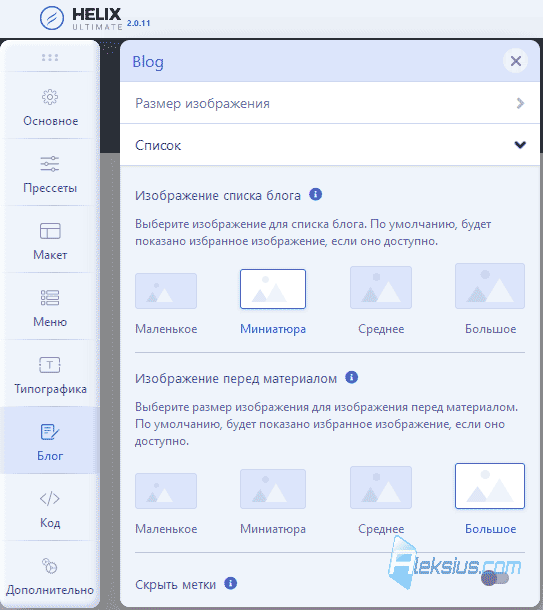Open Прессеты sliders icon in sidebar

tap(50, 164)
